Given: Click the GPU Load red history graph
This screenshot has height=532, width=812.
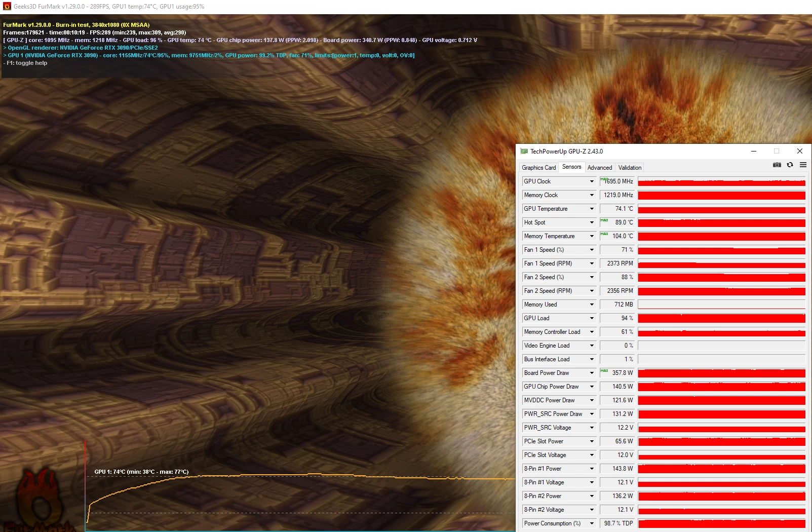Looking at the screenshot, I should [721, 318].
